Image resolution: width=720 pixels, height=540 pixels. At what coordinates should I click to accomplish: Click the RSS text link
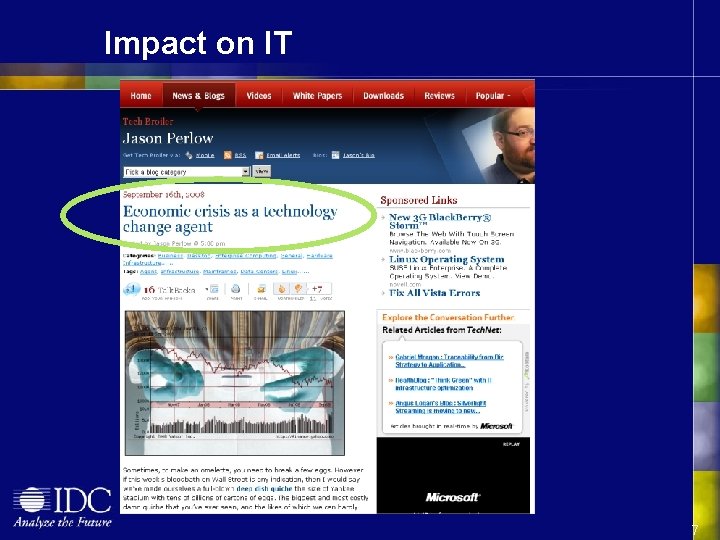point(240,155)
